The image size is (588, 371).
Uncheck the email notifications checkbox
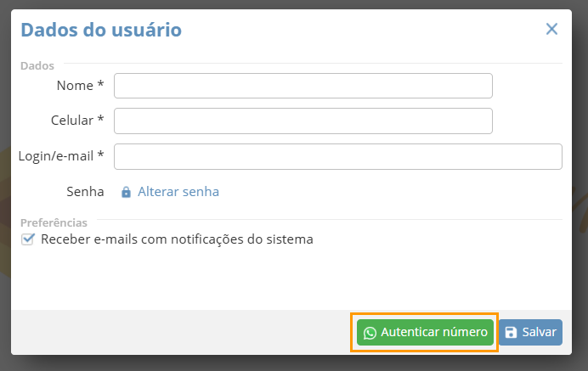[x=28, y=239]
